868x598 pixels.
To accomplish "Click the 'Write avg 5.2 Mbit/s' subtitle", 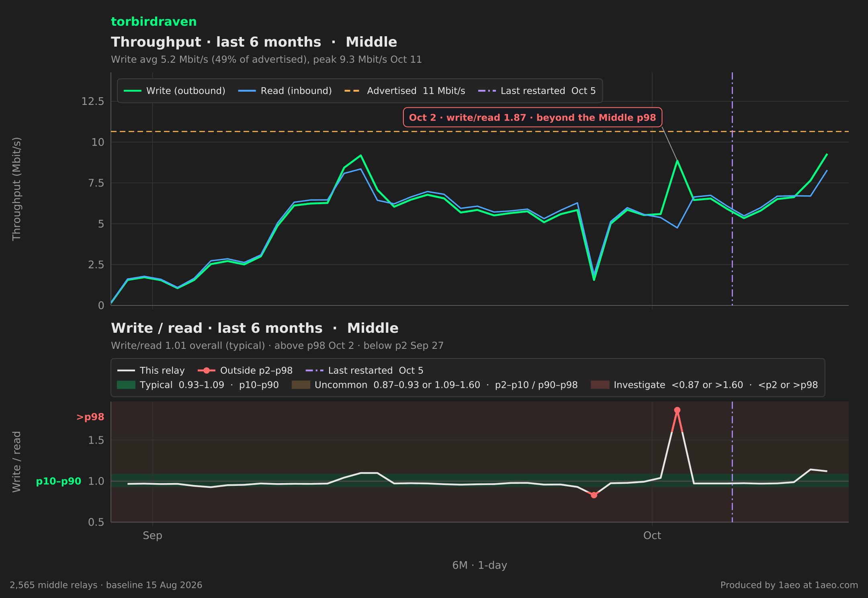I will (x=266, y=59).
